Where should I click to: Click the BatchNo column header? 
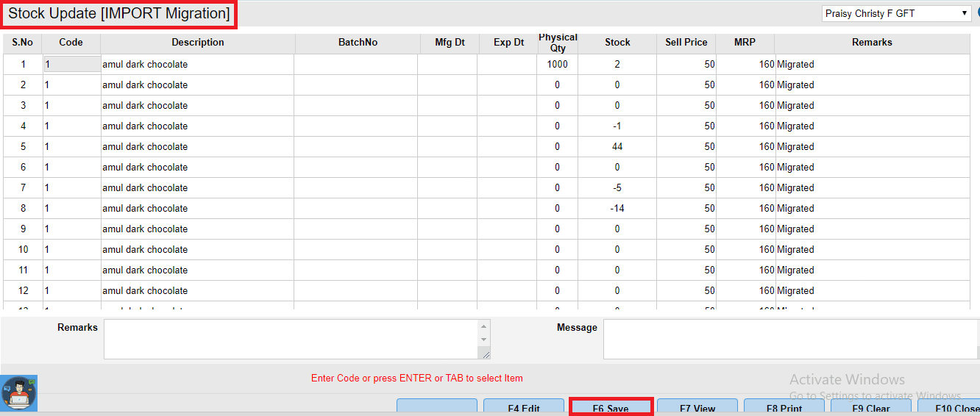pos(358,43)
